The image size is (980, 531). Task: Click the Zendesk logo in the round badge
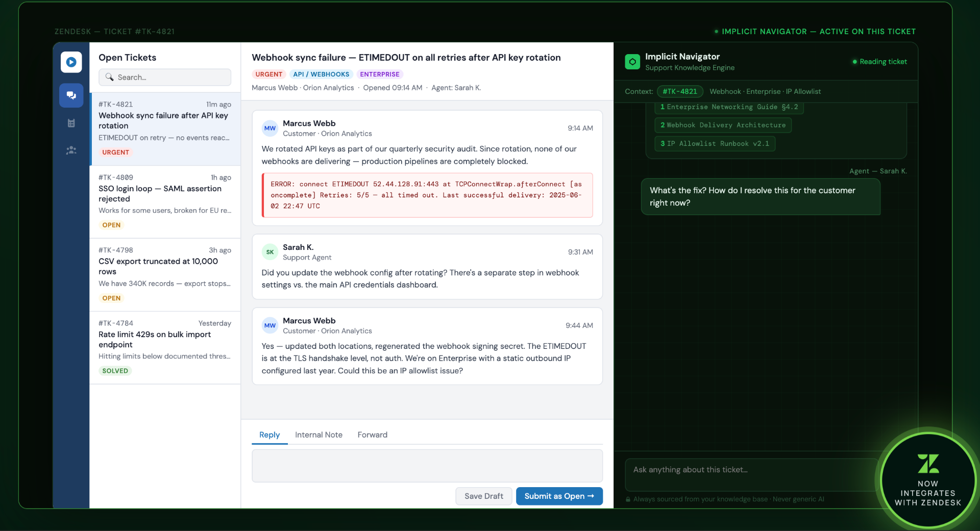pyautogui.click(x=928, y=463)
